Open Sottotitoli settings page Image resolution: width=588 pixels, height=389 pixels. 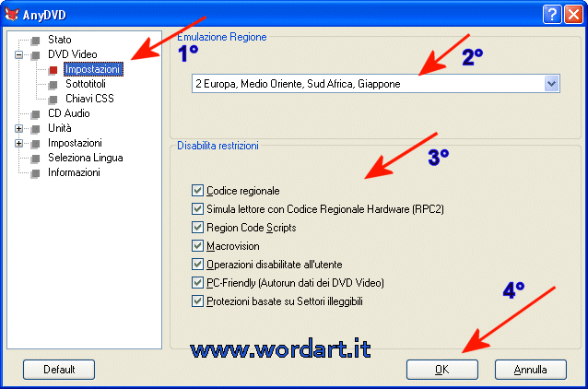[x=86, y=84]
